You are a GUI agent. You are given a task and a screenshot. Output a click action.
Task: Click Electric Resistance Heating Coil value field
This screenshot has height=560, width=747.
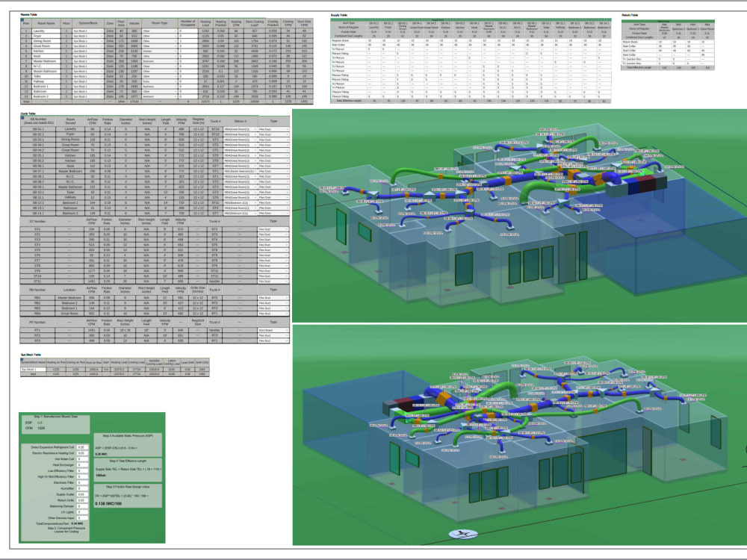(x=82, y=453)
